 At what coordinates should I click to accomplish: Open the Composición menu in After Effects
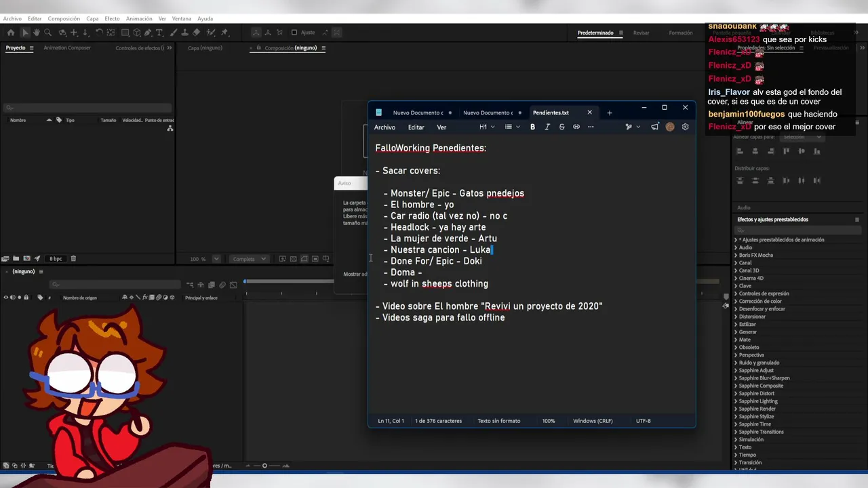point(64,19)
